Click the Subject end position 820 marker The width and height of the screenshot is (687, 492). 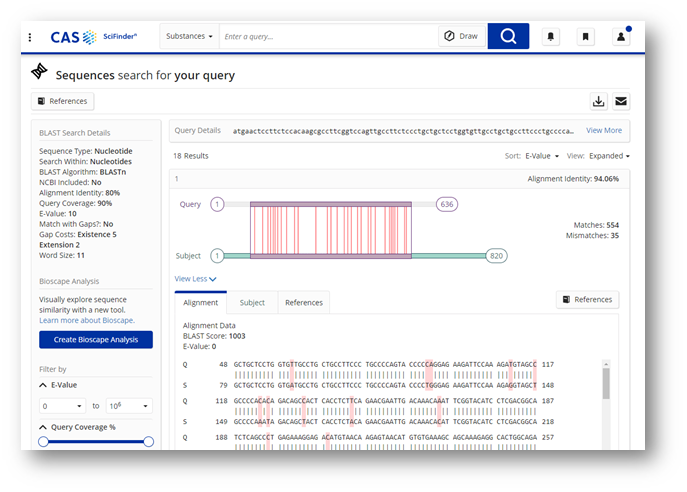point(496,256)
